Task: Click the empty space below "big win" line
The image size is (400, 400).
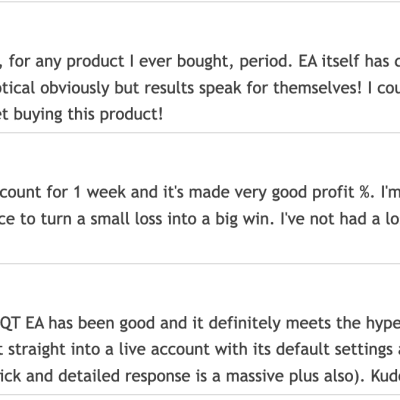Action: (200, 246)
